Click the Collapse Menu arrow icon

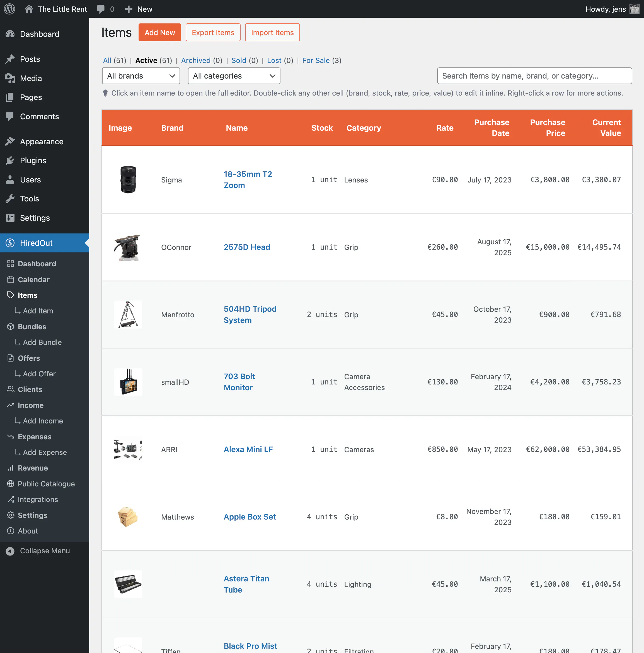point(10,551)
